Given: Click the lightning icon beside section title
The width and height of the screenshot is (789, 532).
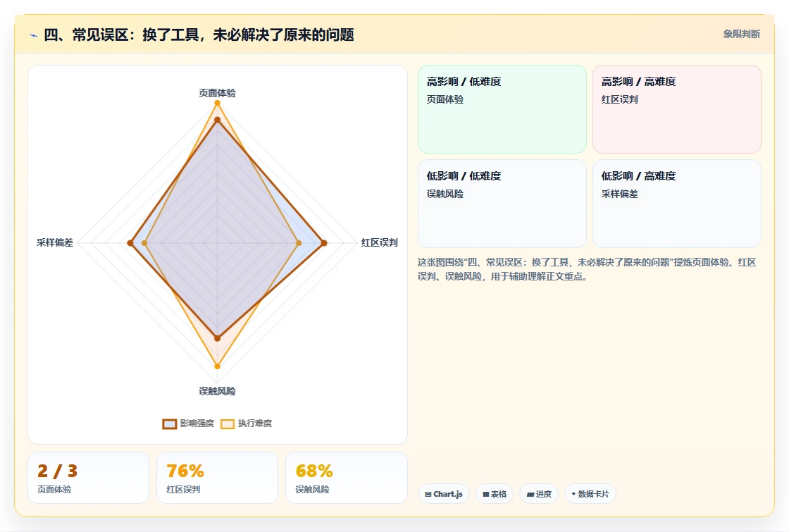Looking at the screenshot, I should (x=33, y=35).
